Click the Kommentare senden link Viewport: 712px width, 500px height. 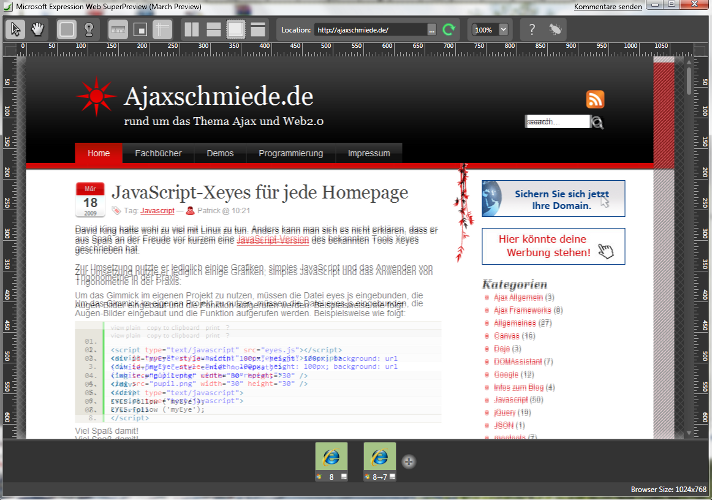(608, 6)
